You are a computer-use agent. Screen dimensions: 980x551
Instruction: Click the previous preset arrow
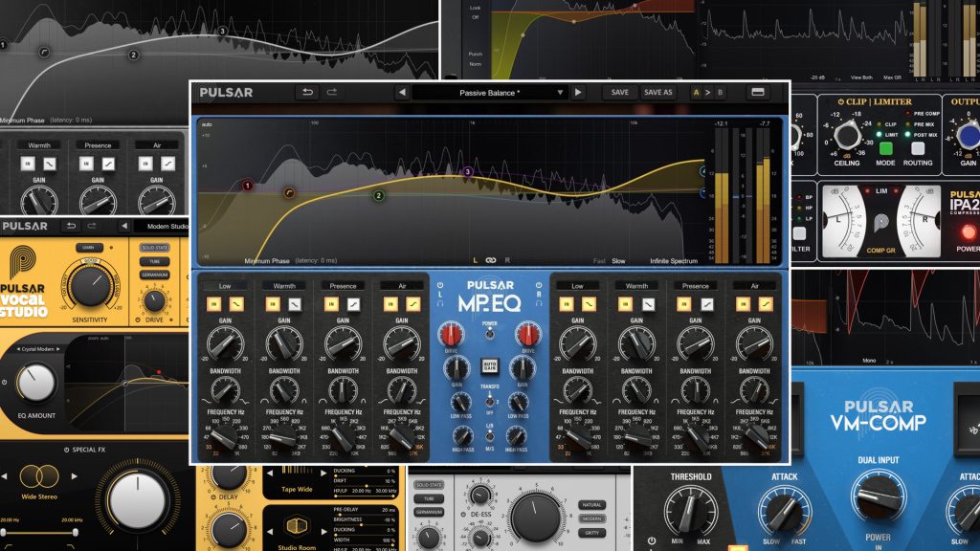(x=403, y=91)
